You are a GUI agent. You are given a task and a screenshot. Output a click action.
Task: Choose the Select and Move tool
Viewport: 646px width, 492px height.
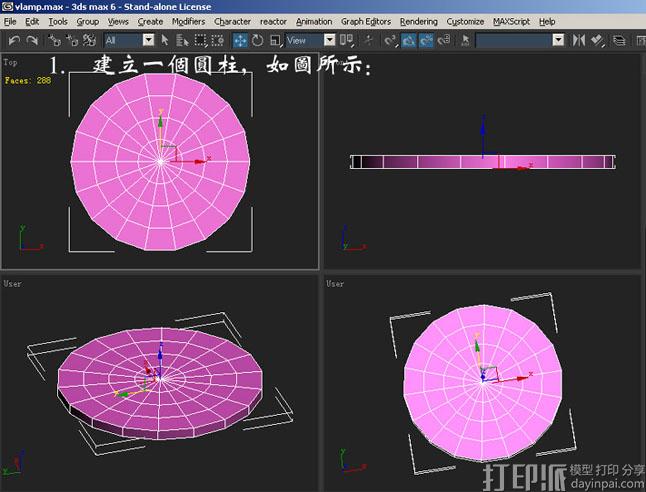(x=241, y=41)
